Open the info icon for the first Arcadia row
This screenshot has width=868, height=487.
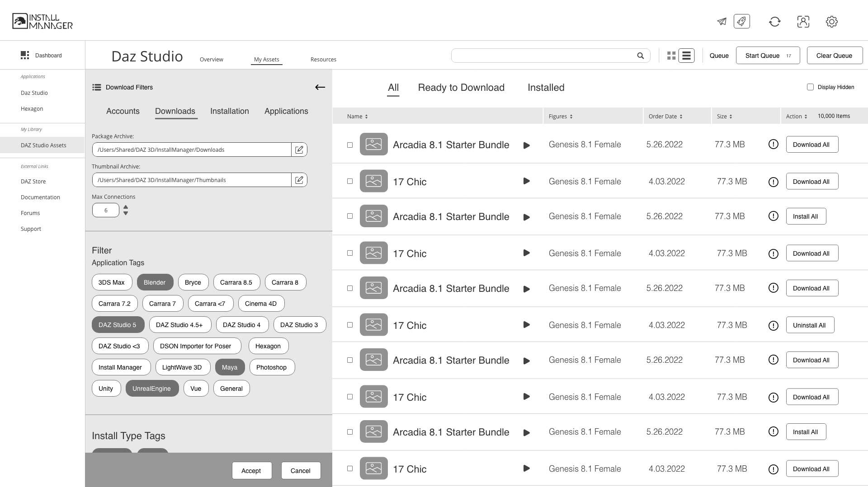click(774, 145)
